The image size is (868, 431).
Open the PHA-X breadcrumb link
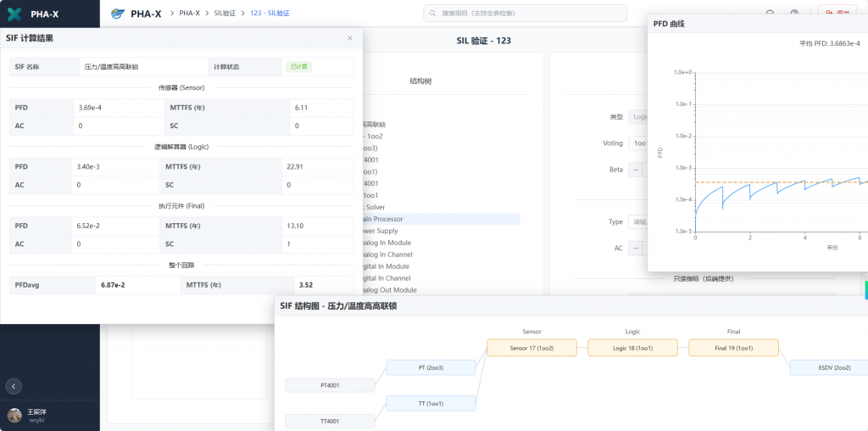click(x=189, y=14)
